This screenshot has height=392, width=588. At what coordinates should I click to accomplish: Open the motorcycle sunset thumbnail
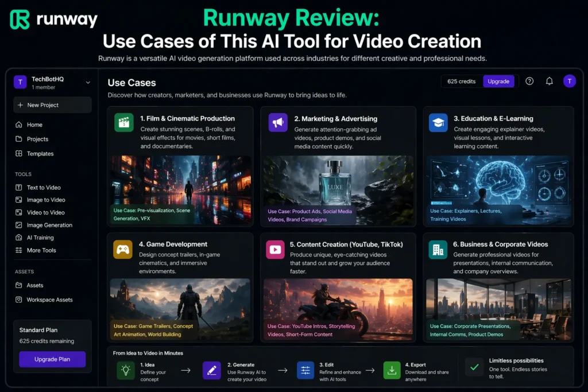coord(338,309)
